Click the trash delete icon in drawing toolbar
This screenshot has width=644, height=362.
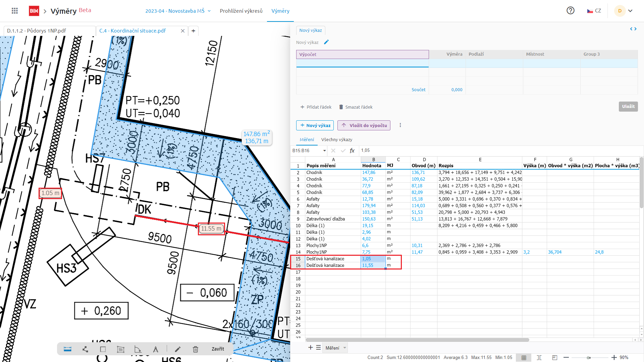(x=196, y=349)
